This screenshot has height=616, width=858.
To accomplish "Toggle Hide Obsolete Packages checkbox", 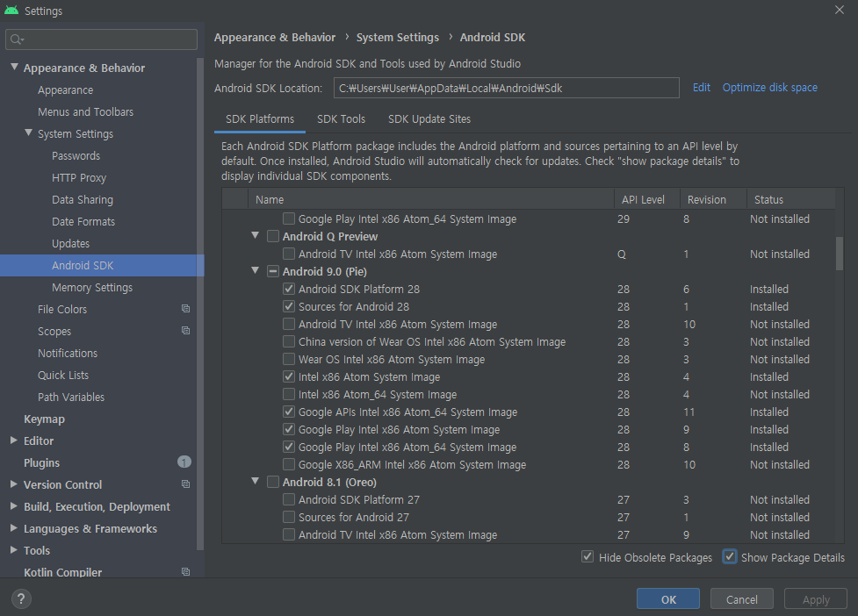I will pyautogui.click(x=588, y=557).
